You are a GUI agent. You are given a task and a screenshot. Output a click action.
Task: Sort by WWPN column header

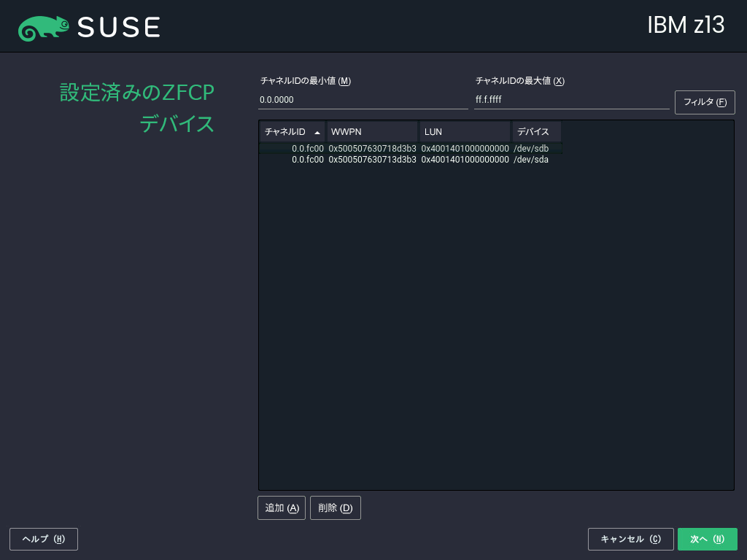click(x=372, y=131)
